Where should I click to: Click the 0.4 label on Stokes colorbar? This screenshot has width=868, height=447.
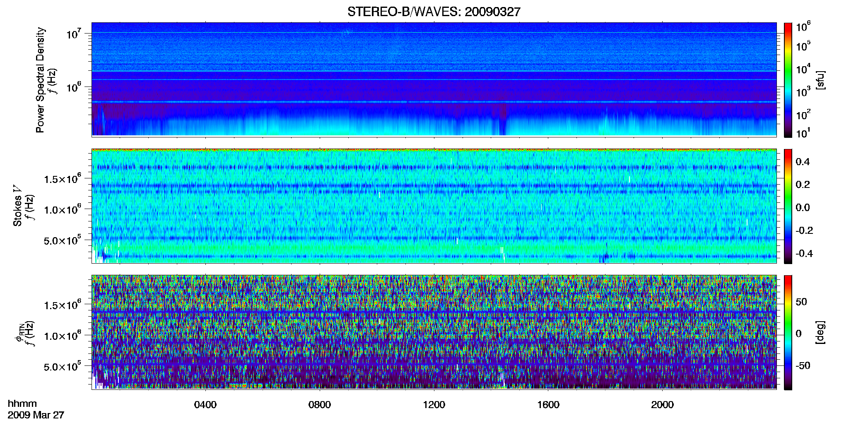[803, 162]
